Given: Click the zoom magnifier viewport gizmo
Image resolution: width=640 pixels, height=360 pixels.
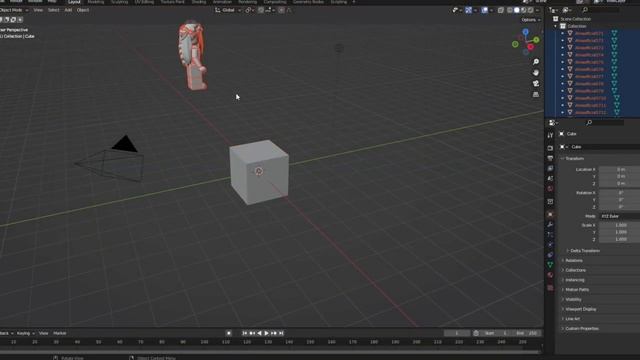Looking at the screenshot, I should [x=536, y=62].
